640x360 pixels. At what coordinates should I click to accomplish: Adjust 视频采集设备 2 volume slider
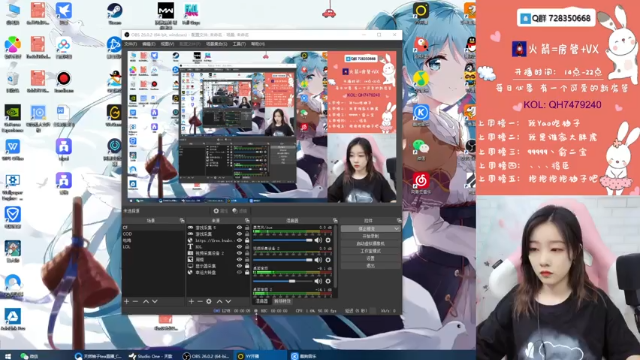click(282, 260)
